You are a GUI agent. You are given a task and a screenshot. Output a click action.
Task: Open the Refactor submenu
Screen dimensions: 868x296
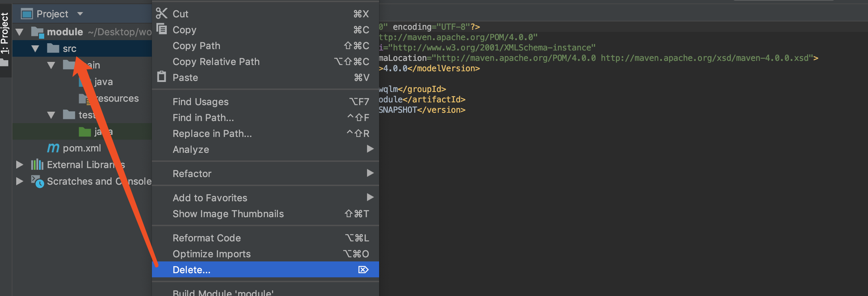(x=192, y=174)
